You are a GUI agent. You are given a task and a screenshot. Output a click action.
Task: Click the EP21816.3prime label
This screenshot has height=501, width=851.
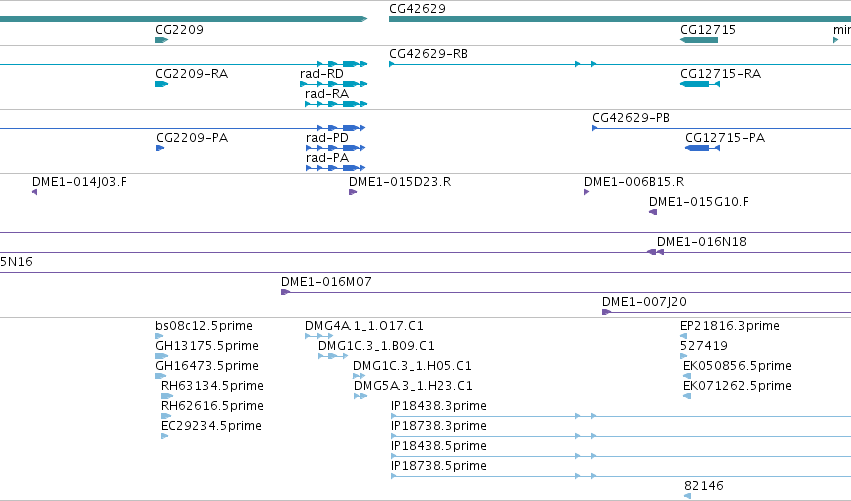729,326
